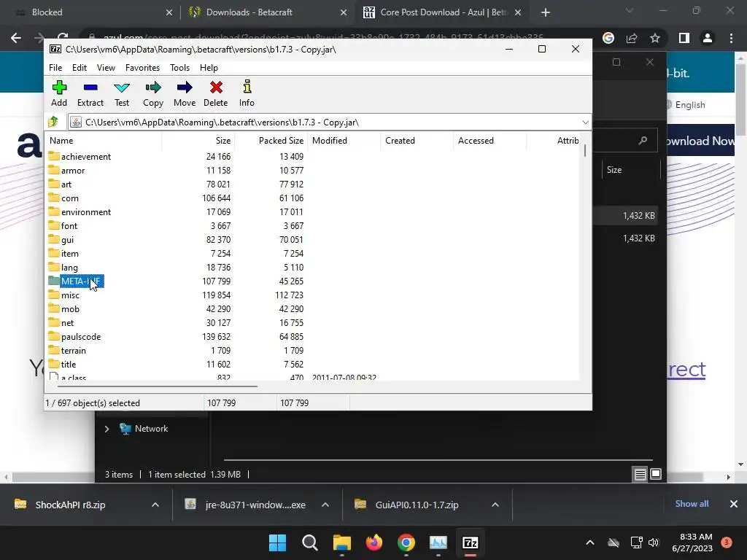Select the achievement folder icon
The height and width of the screenshot is (560, 747).
[x=54, y=156]
